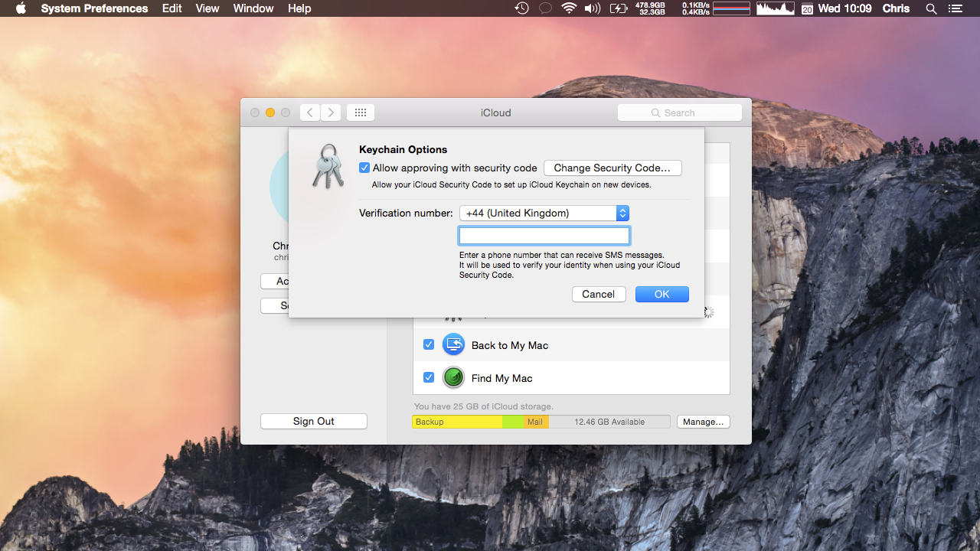Viewport: 980px width, 551px height.
Task: Open the +44 (United Kingdom) country dropdown
Action: (544, 214)
